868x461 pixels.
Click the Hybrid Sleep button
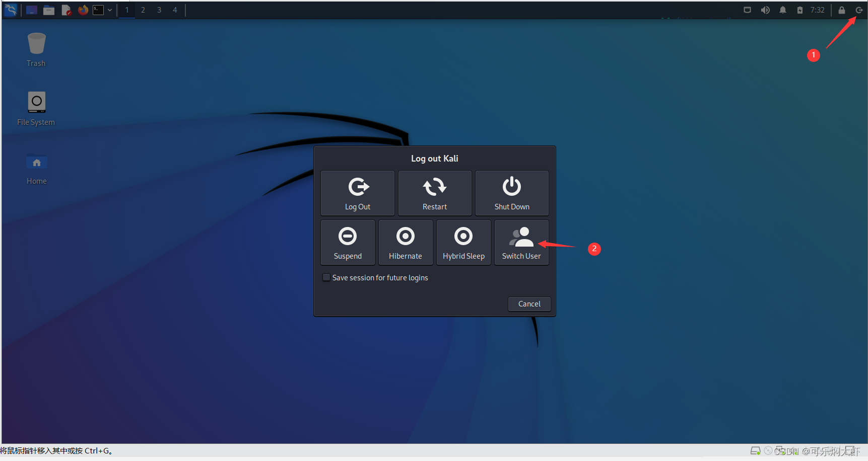pos(463,243)
